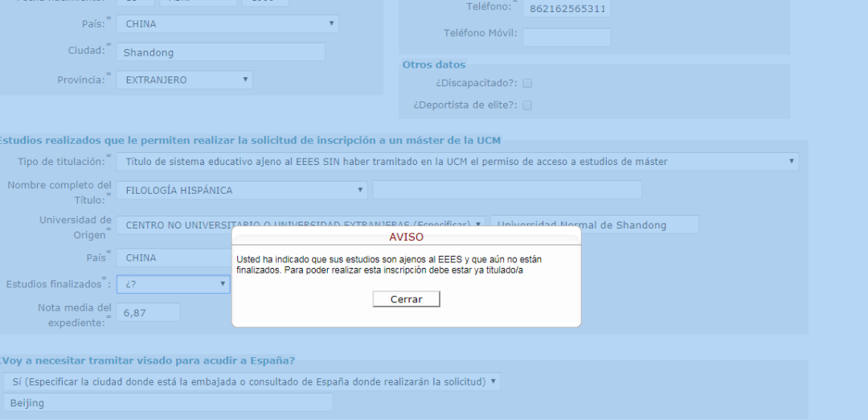The height and width of the screenshot is (420, 868).
Task: Open the Universidad de Origen dropdown
Action: click(x=301, y=225)
